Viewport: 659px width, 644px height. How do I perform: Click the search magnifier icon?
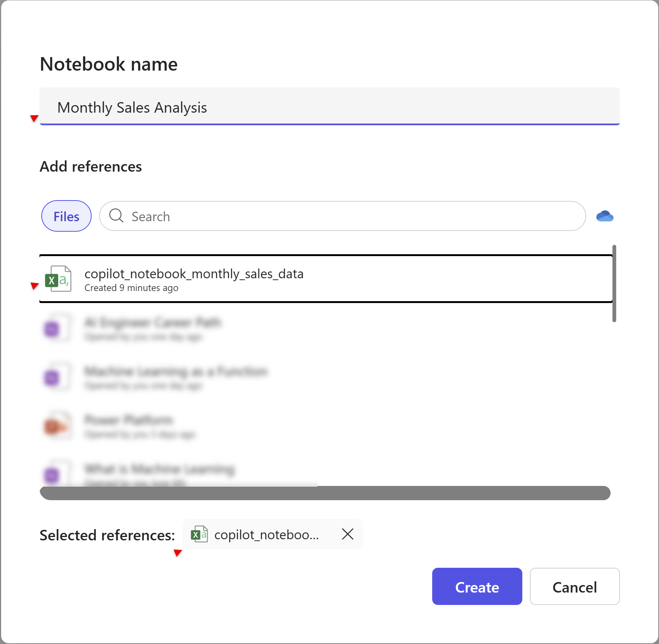point(116,216)
